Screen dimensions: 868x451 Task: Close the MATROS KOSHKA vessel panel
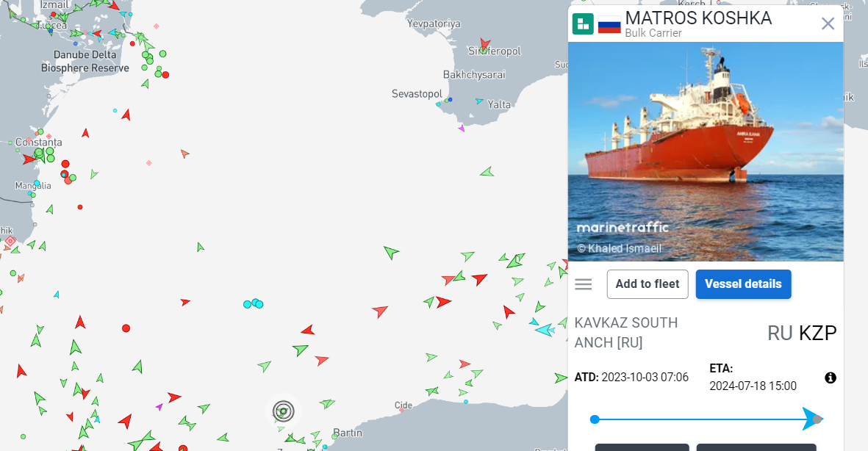click(828, 24)
